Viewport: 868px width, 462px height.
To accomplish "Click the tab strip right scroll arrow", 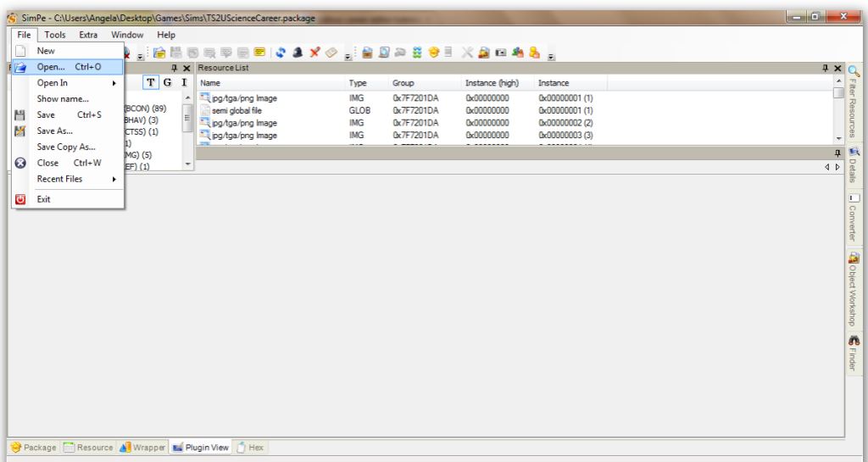I will tap(837, 167).
